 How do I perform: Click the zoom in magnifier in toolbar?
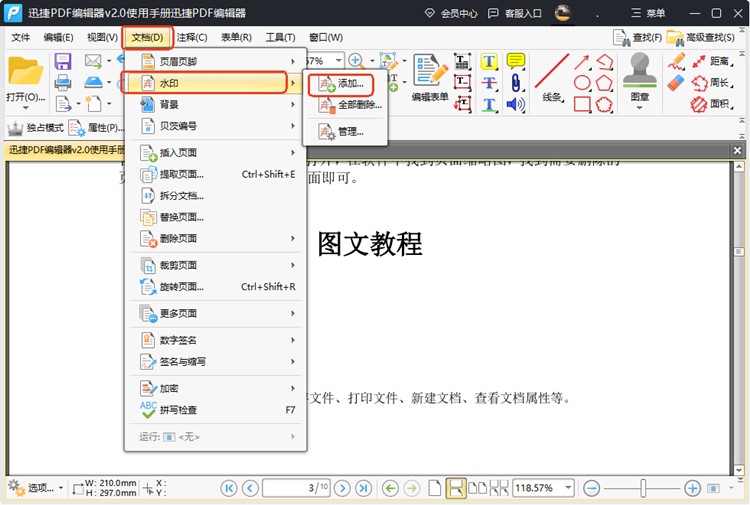pyautogui.click(x=355, y=61)
